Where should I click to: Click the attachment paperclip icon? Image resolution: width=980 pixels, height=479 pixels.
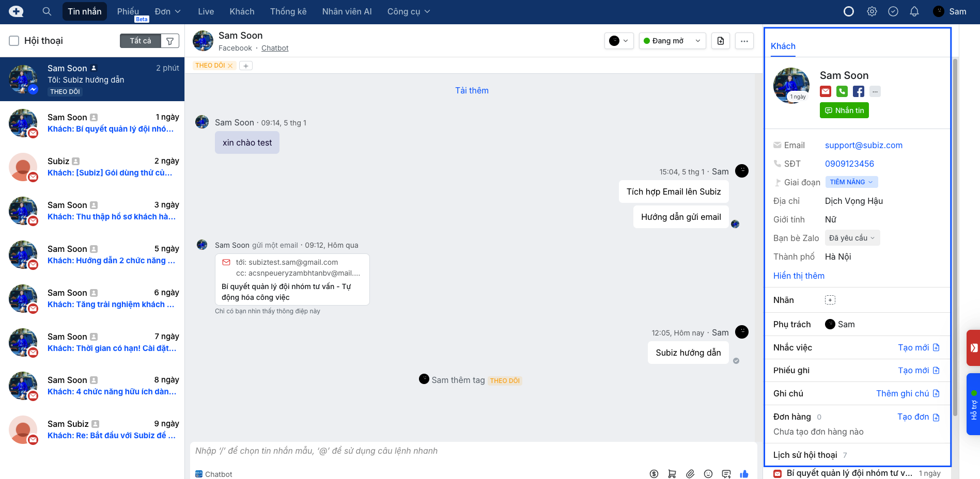[x=690, y=474]
